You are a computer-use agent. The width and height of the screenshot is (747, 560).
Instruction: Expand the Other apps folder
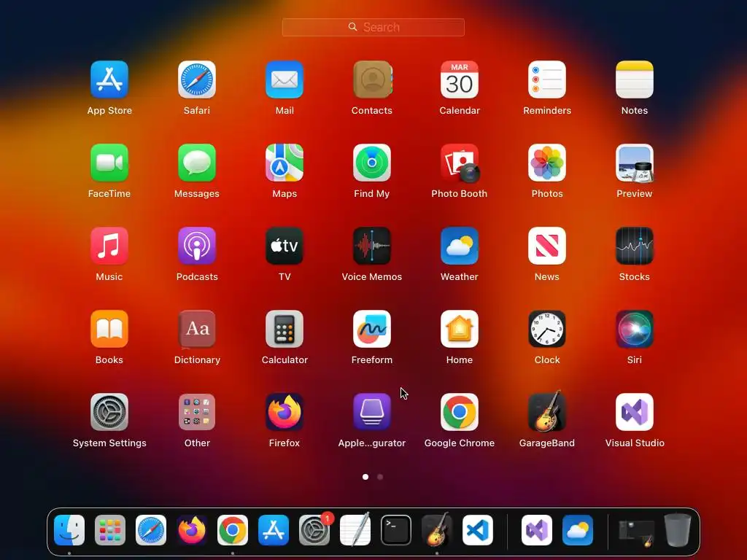[197, 412]
